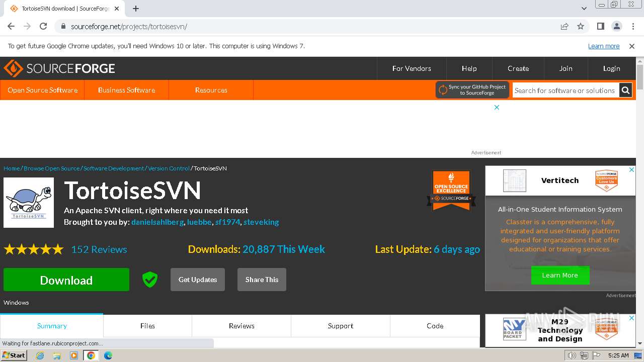Open the Chrome profile avatar icon
Viewport: 644px width, 362px height.
616,26
